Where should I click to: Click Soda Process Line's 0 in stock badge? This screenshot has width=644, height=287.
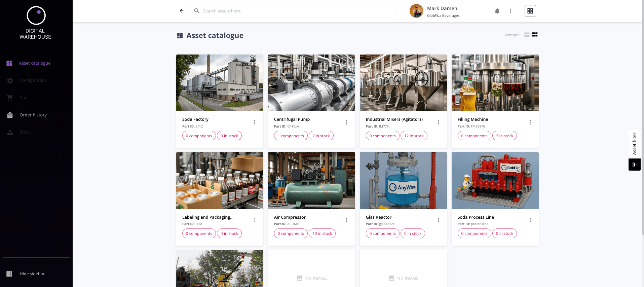pyautogui.click(x=504, y=233)
